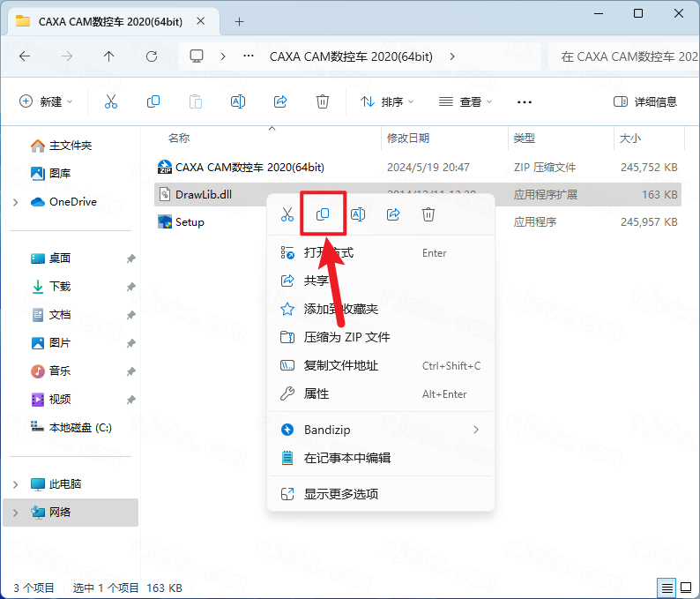Click the refresh button in navigation bar
The height and width of the screenshot is (599, 700).
[152, 56]
